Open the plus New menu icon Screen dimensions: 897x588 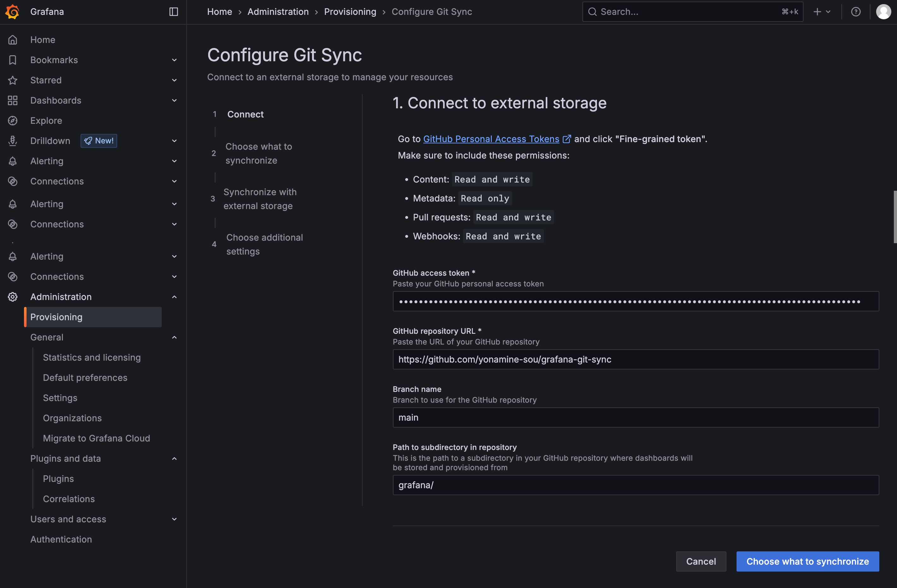(817, 12)
